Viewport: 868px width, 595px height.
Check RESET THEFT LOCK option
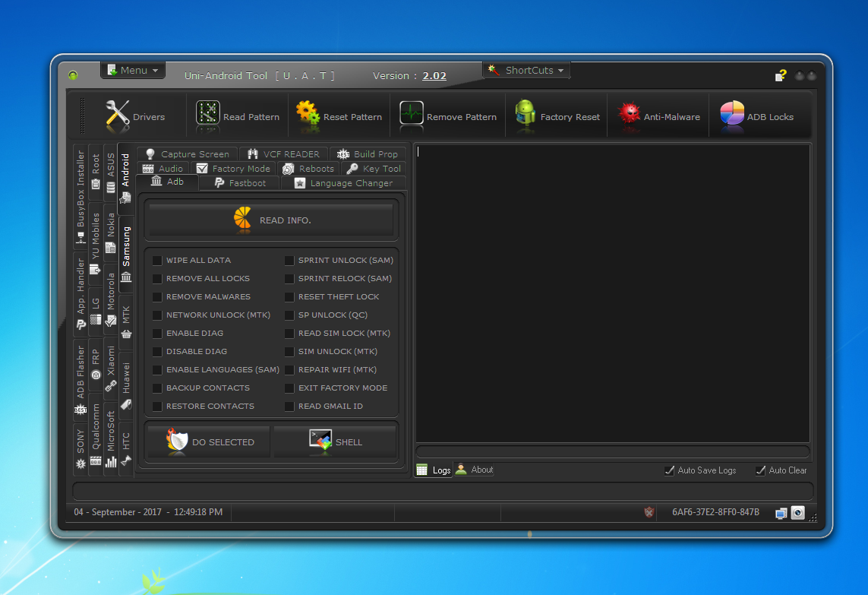[x=289, y=297]
